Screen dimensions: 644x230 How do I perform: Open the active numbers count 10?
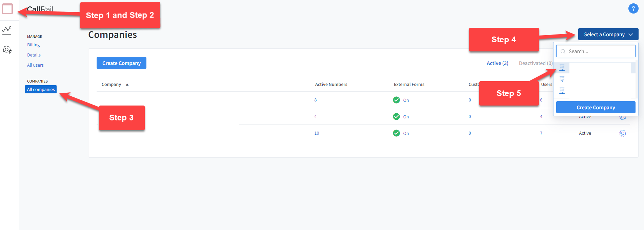click(317, 133)
